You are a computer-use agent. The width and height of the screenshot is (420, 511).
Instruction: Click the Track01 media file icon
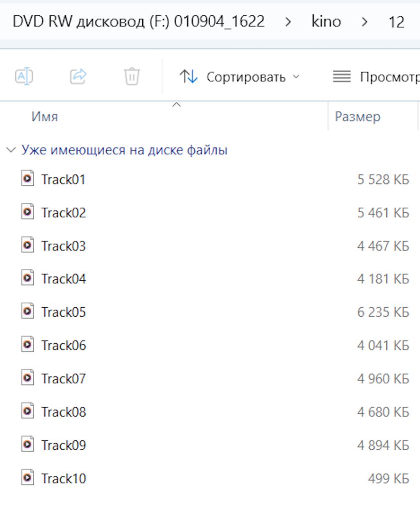(28, 178)
